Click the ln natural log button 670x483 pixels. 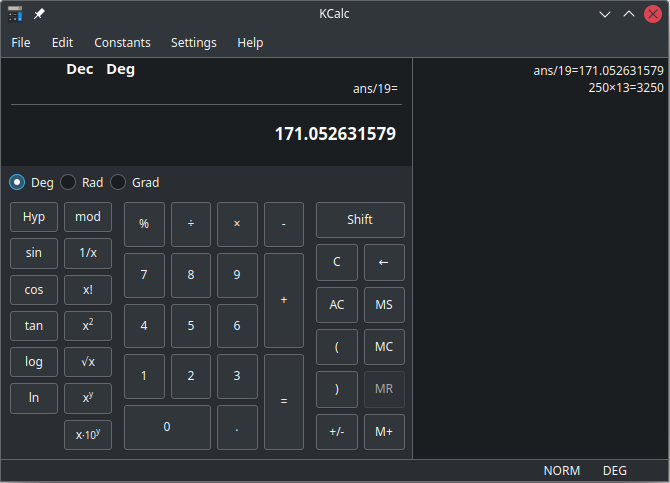34,398
